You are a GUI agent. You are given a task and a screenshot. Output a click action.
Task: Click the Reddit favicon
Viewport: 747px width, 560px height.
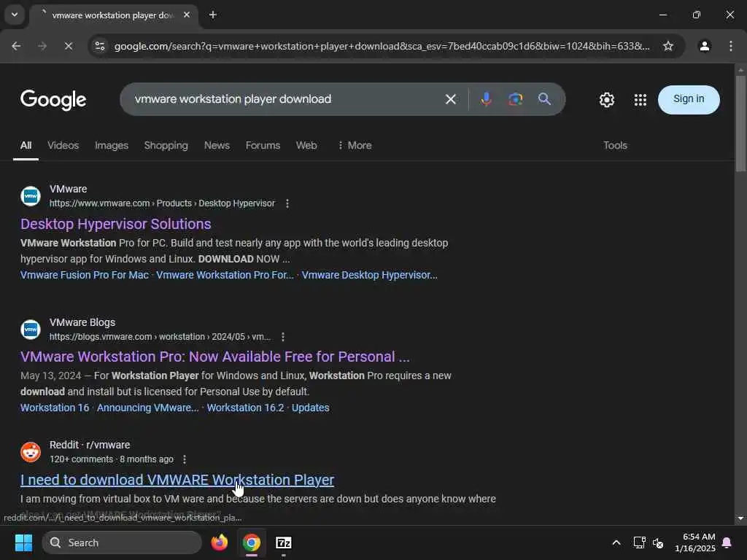pyautogui.click(x=31, y=452)
